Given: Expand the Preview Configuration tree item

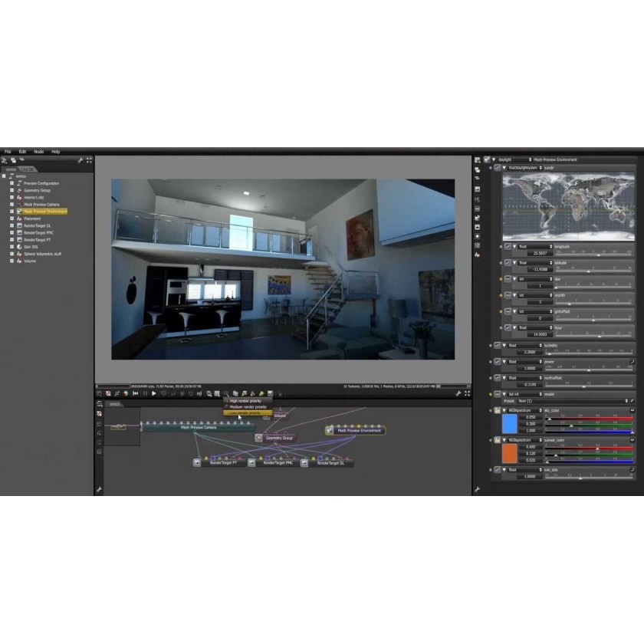Looking at the screenshot, I should point(12,183).
